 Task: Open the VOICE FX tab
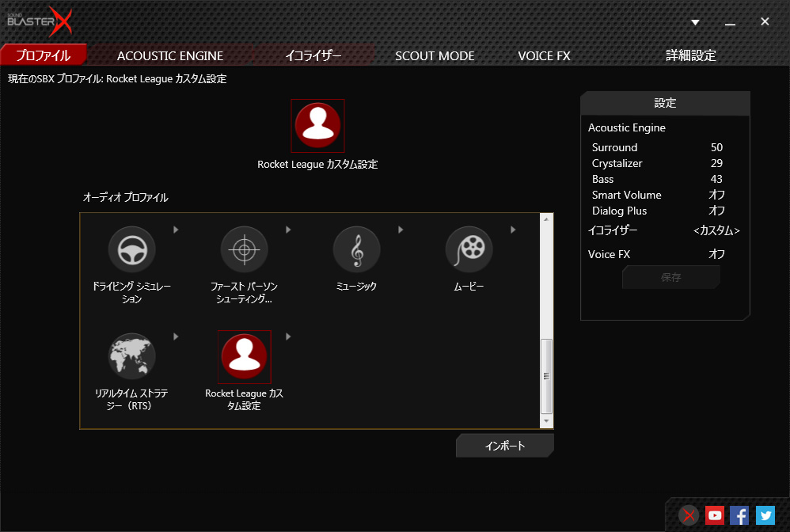pyautogui.click(x=544, y=55)
